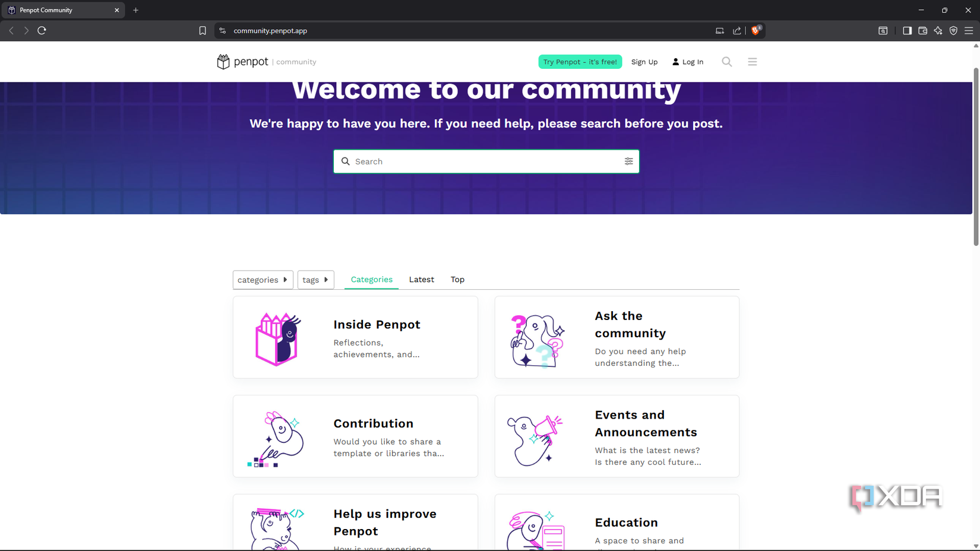The image size is (980, 551).
Task: Click the Try Penpot - it's free button
Action: coord(580,61)
